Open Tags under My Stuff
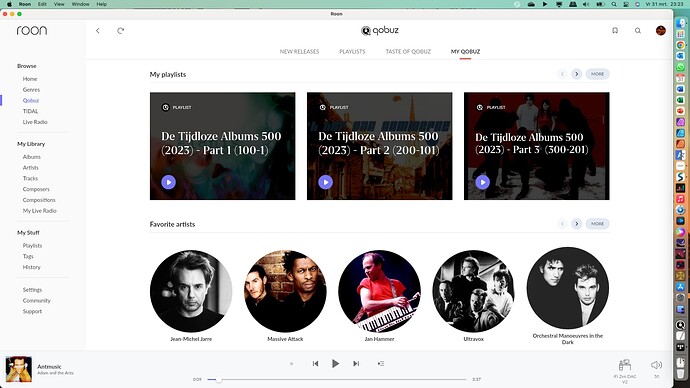 coord(28,256)
